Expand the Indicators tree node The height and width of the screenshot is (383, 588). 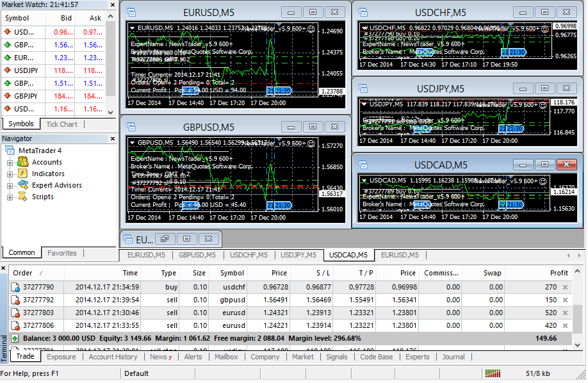[10, 174]
